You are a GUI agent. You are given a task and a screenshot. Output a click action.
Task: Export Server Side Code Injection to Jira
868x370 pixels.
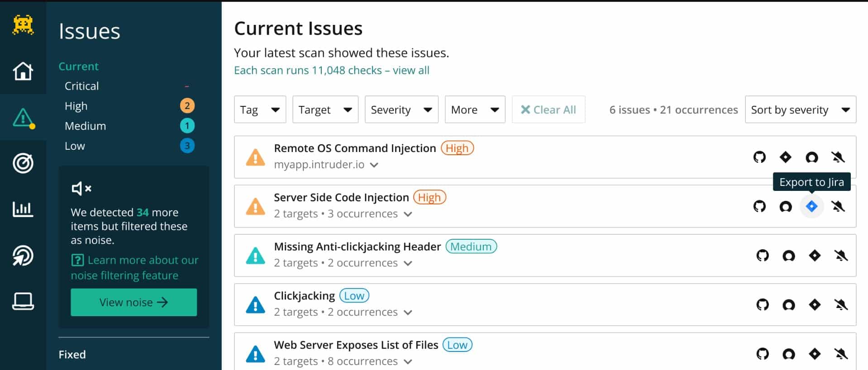811,207
